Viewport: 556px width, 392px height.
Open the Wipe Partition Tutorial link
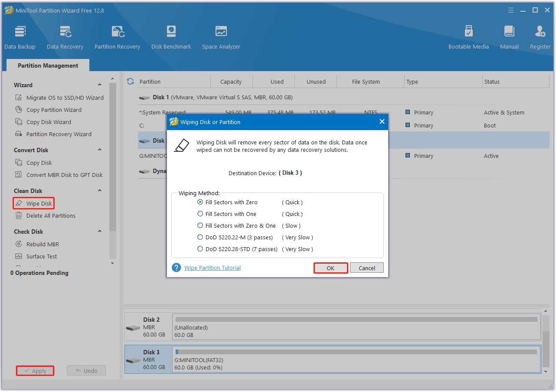click(x=213, y=268)
